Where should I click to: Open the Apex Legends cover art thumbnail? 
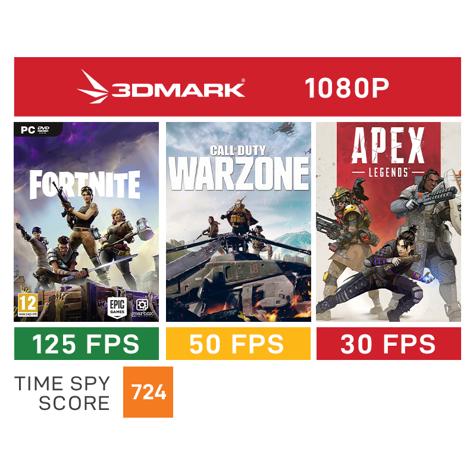(x=389, y=222)
